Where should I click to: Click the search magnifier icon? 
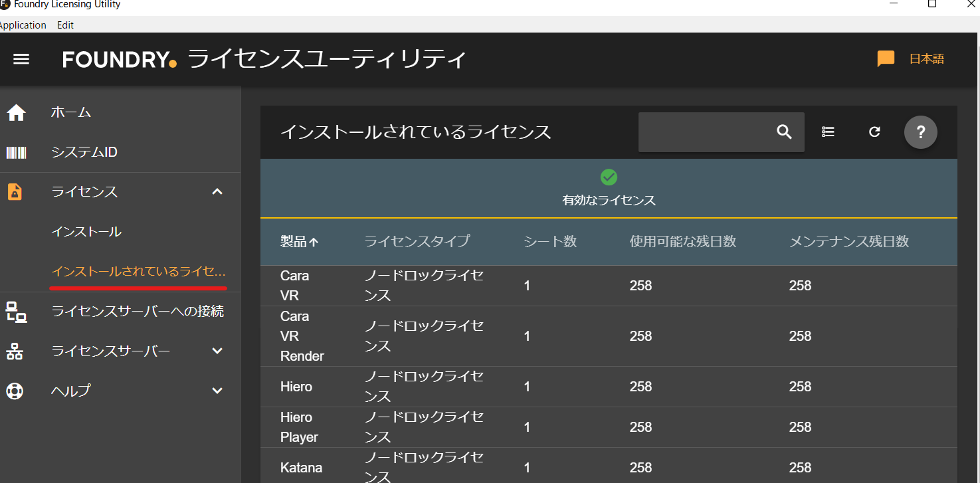(784, 132)
